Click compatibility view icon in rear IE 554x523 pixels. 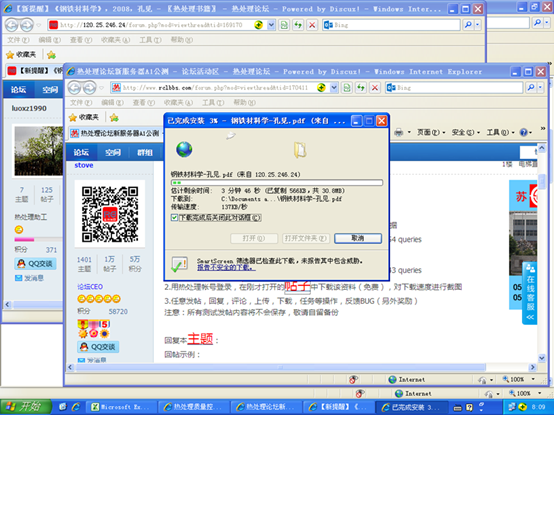[284, 25]
